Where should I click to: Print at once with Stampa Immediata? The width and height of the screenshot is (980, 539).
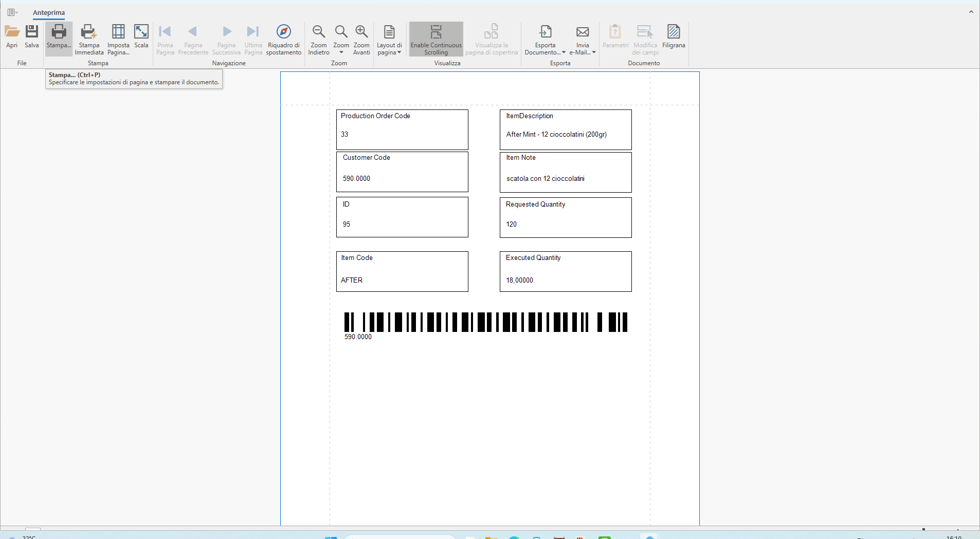89,40
